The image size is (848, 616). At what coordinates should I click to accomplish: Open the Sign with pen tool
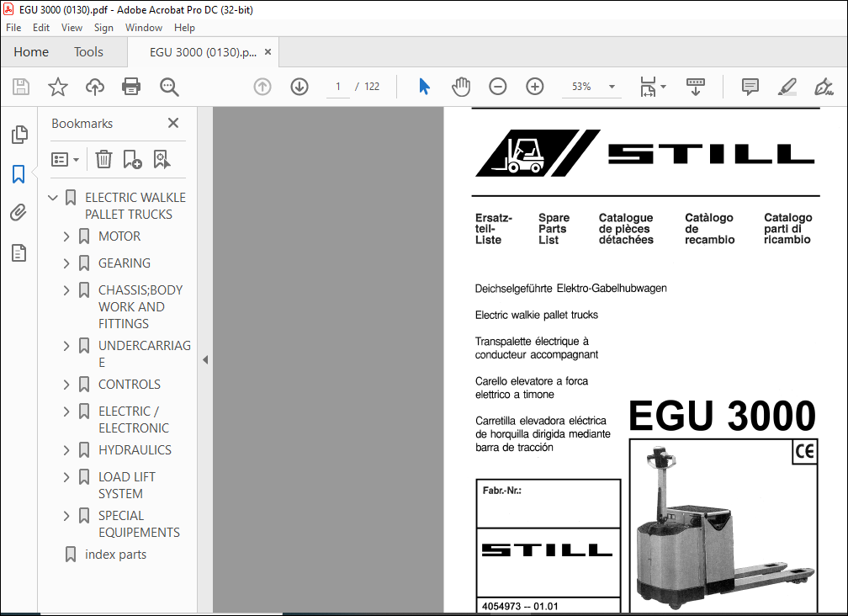coord(824,87)
